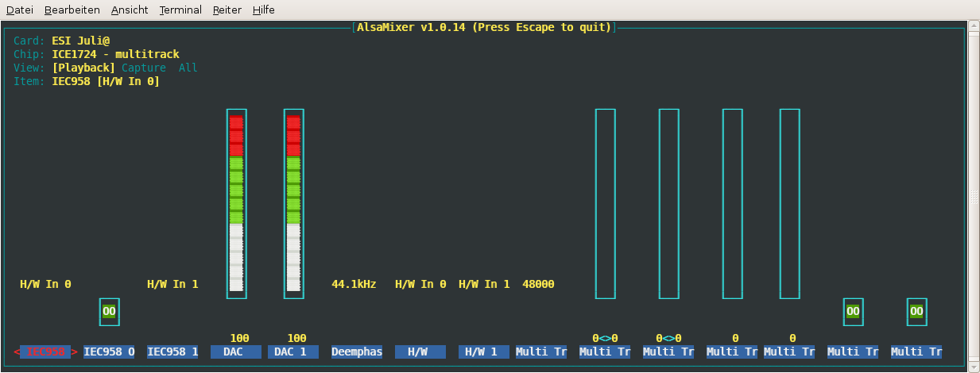Open the Ansicht menu

point(129,10)
